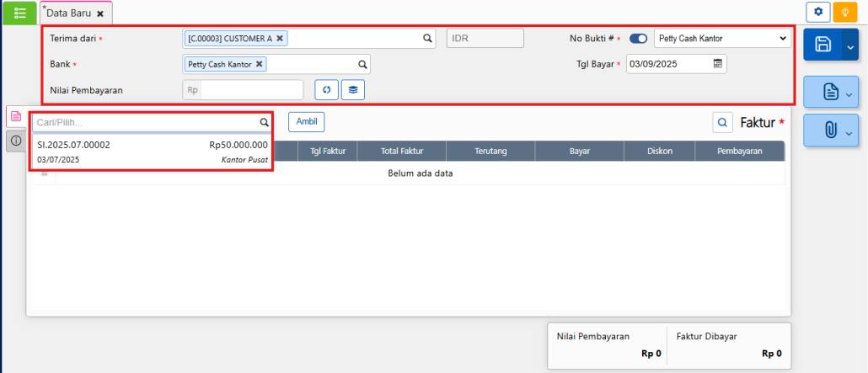The height and width of the screenshot is (373, 868).
Task: Switch to the info side tab
Action: pos(15,141)
